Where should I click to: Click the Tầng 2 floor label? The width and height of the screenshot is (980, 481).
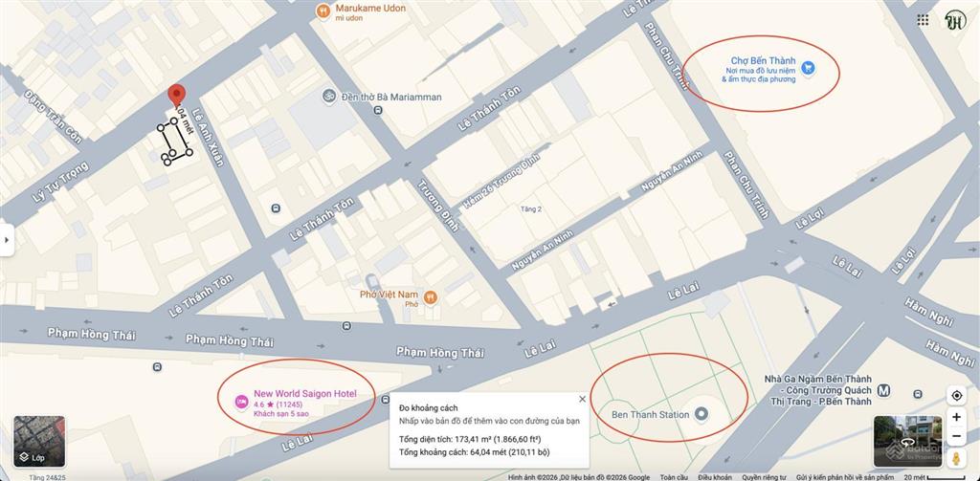coord(531,209)
